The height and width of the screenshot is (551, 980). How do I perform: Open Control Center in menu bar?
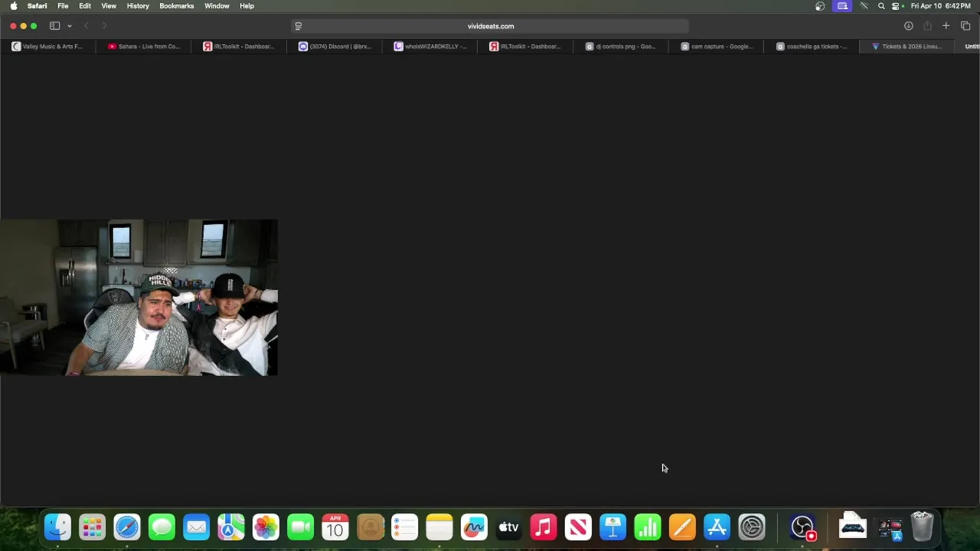click(896, 6)
